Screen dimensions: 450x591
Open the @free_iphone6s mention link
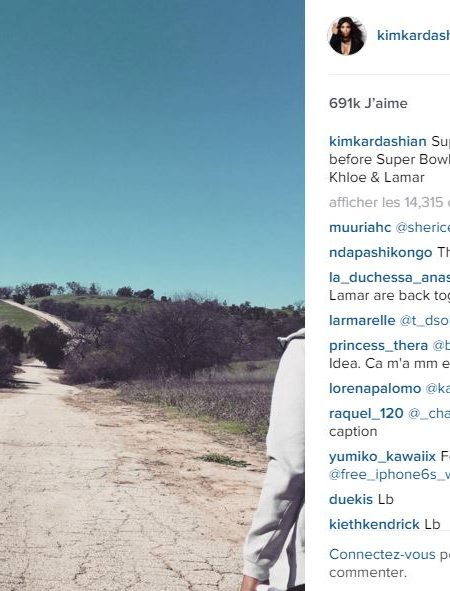[389, 474]
